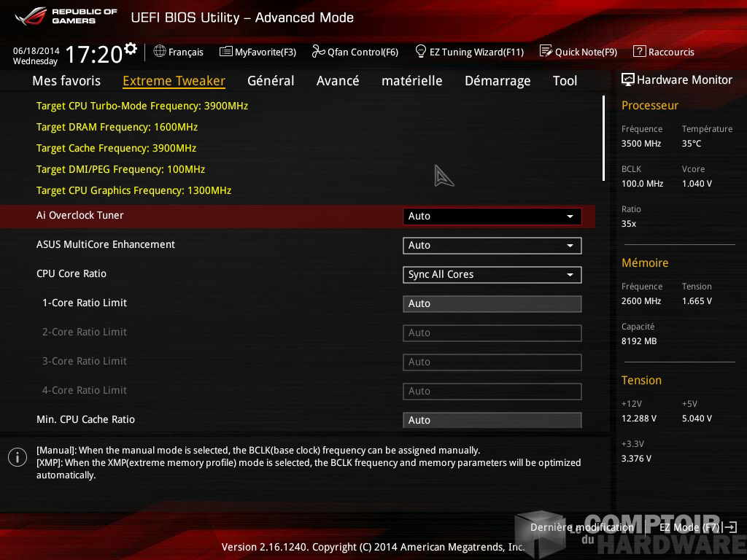Click Target Cache Frequency: 3900MHz text
Image resolution: width=747 pixels, height=560 pixels.
(x=117, y=148)
